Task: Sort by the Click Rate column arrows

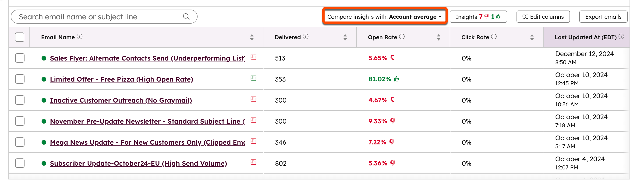Action: point(532,37)
